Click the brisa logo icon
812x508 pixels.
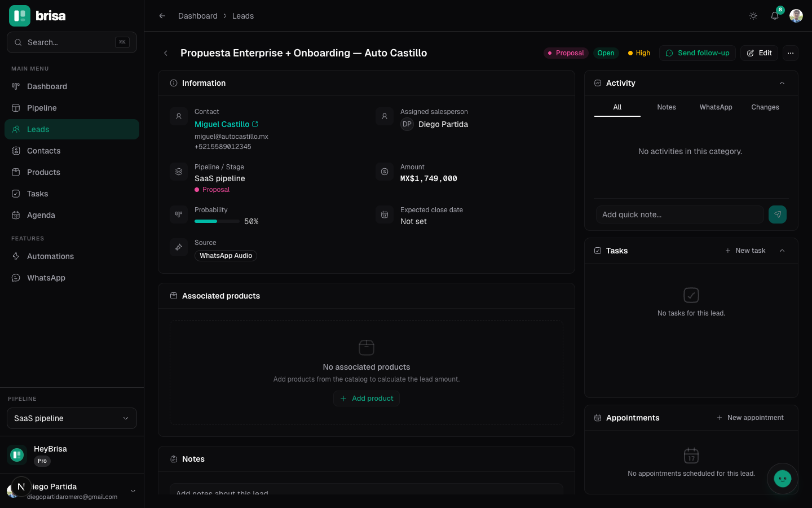pos(20,16)
